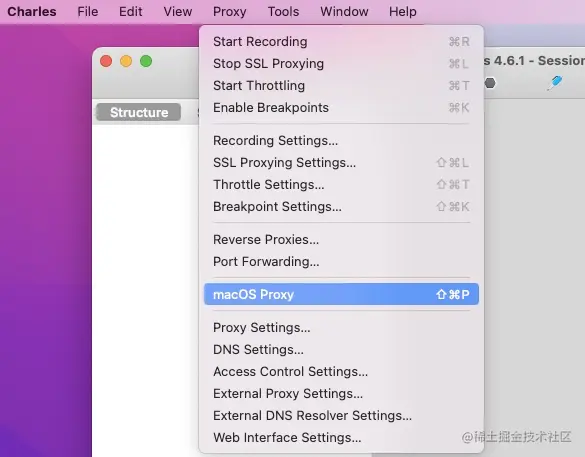The image size is (585, 457).
Task: Switch to the Structure tab
Action: tap(138, 112)
